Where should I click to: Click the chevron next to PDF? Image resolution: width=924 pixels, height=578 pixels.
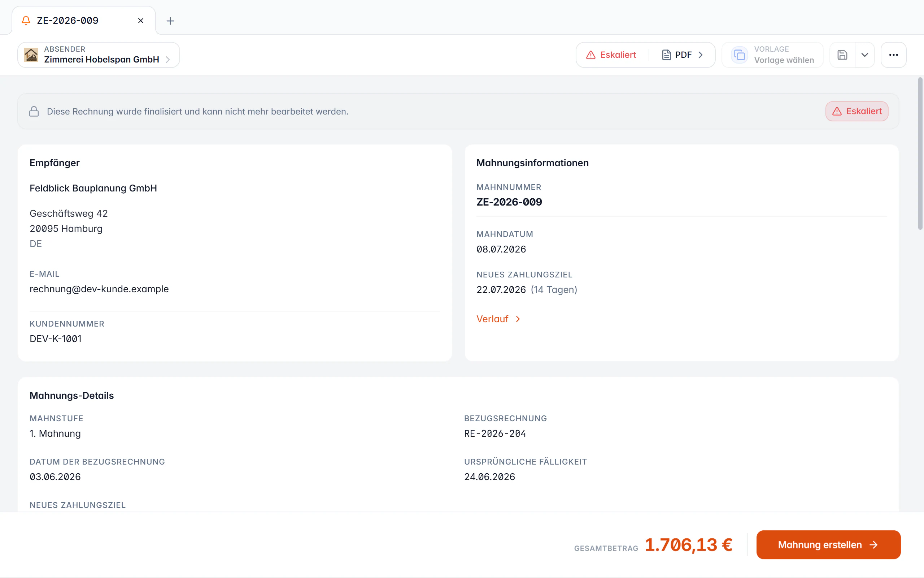point(700,55)
